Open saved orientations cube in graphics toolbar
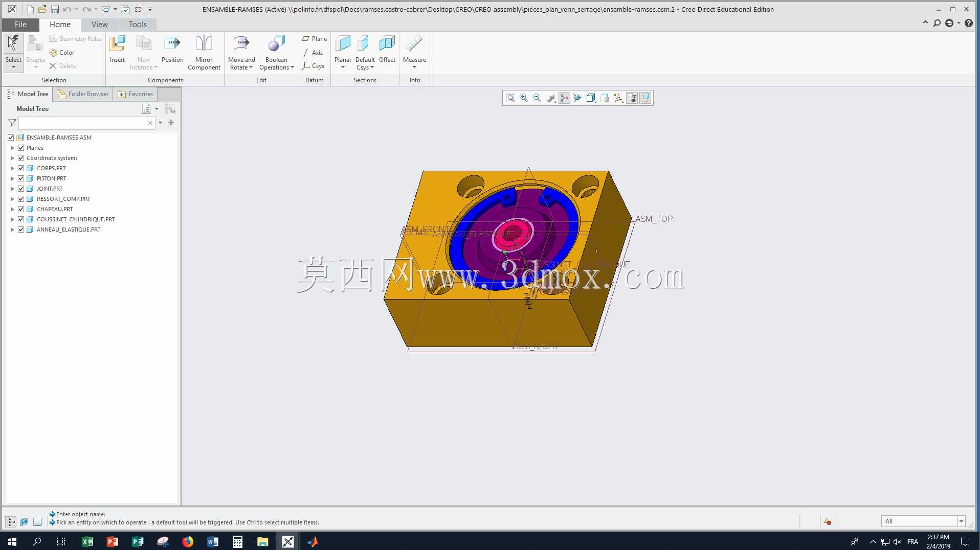 pyautogui.click(x=591, y=98)
